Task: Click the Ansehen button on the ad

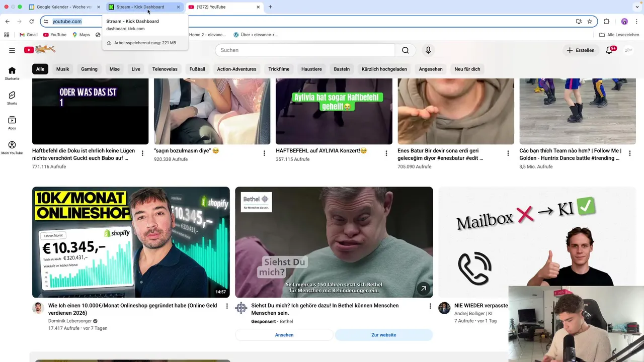Action: point(284,335)
